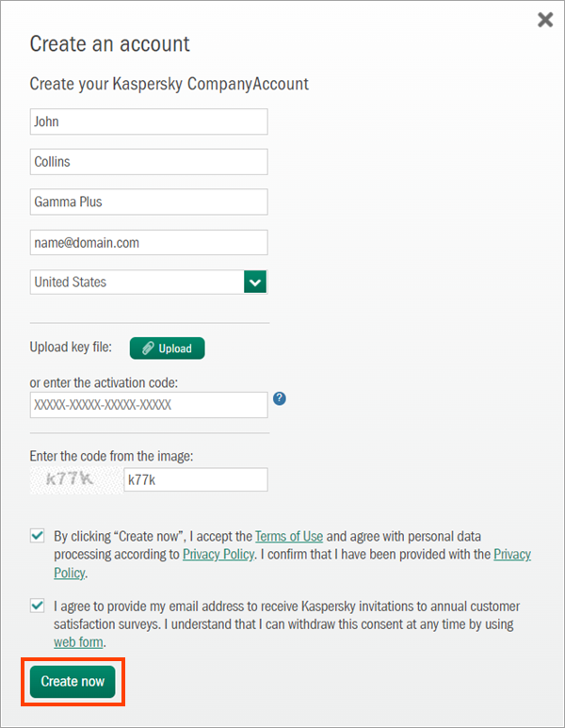Image resolution: width=565 pixels, height=728 pixels.
Task: Follow the web form link
Action: (x=78, y=642)
